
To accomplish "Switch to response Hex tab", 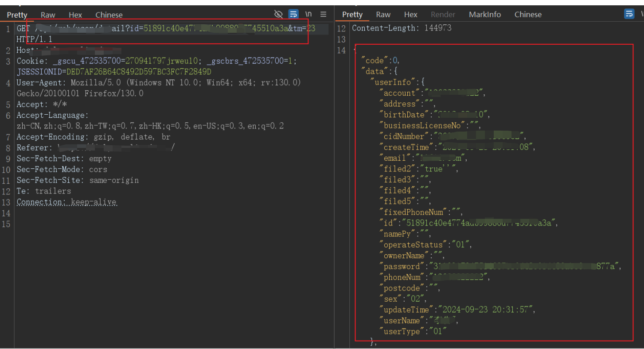I will [x=411, y=14].
